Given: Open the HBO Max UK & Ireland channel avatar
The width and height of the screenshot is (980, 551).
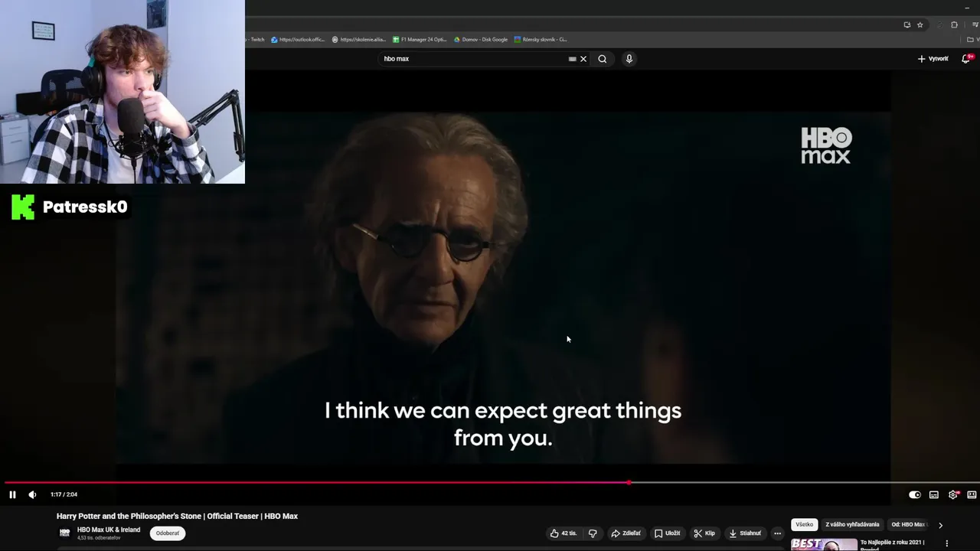Looking at the screenshot, I should pos(64,533).
